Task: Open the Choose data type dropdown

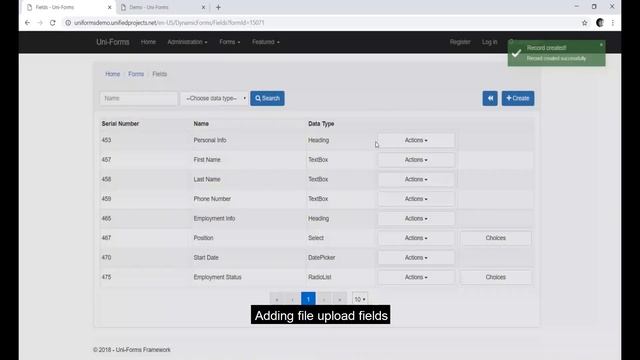Action: click(215, 98)
